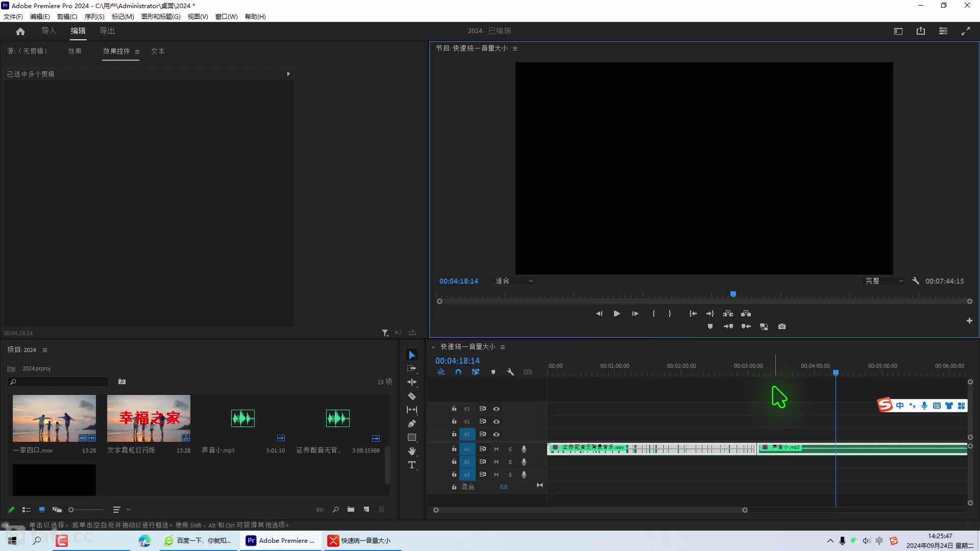Select the Track Select Forward tool
The height and width of the screenshot is (551, 980).
tap(412, 368)
